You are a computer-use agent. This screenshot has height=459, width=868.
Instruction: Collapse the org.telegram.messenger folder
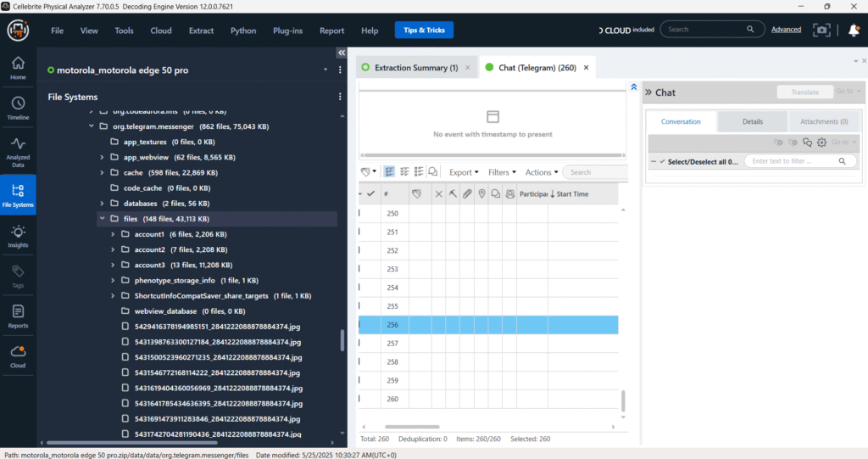coord(92,126)
